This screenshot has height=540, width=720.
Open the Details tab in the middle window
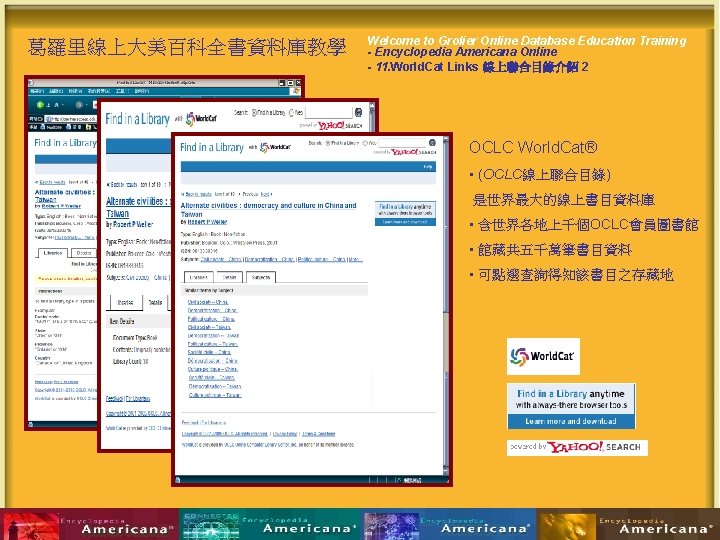click(x=156, y=303)
